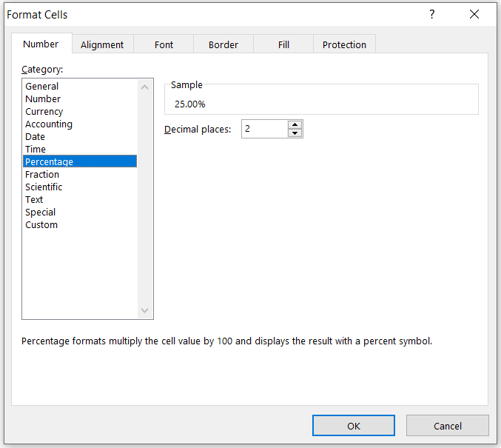Confirm with the OK button
501x448 pixels.
pos(354,426)
